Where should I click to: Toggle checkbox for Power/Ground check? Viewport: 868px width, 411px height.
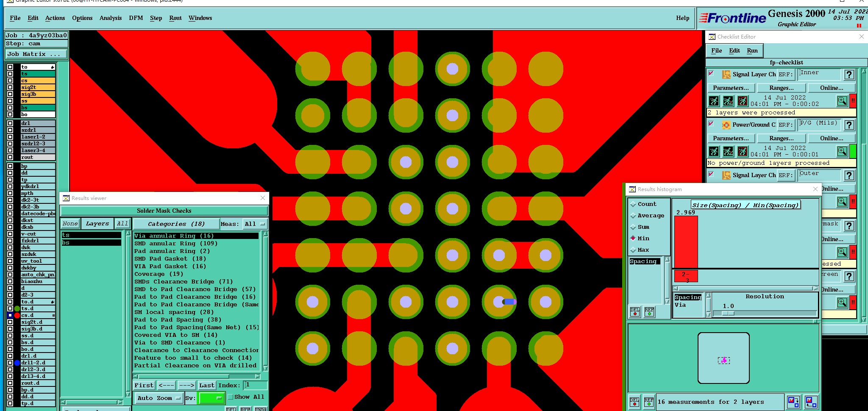coord(711,124)
